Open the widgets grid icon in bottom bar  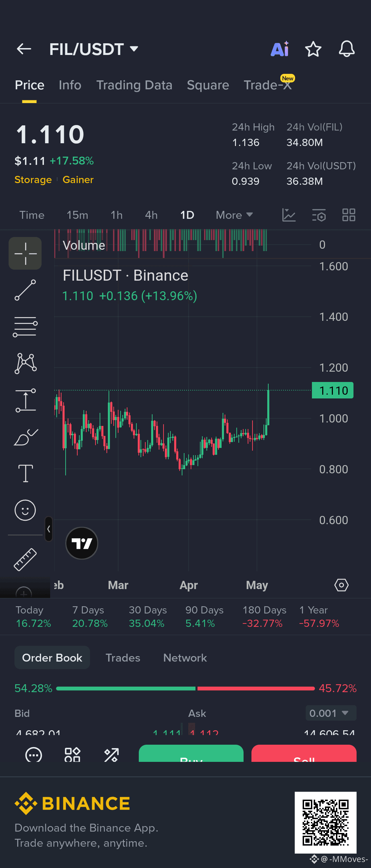[x=72, y=754]
